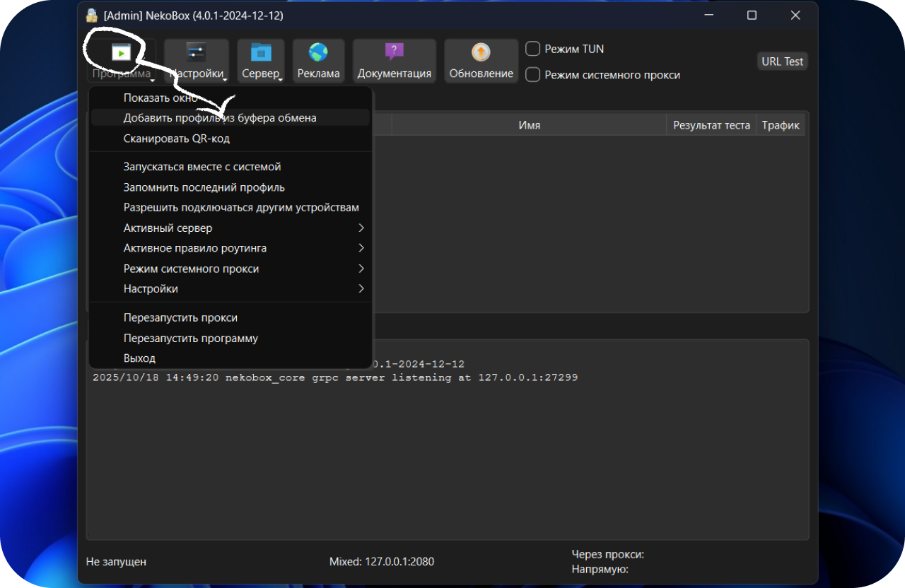Toggle Запускаться вместе с системой option
Image resolution: width=905 pixels, height=588 pixels.
tap(202, 167)
